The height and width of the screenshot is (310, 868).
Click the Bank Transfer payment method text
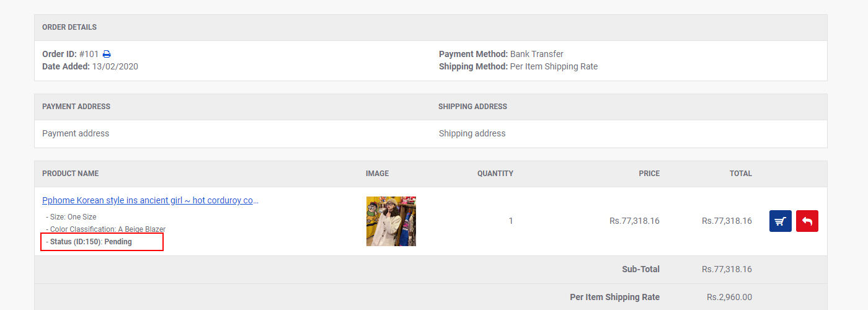(537, 54)
